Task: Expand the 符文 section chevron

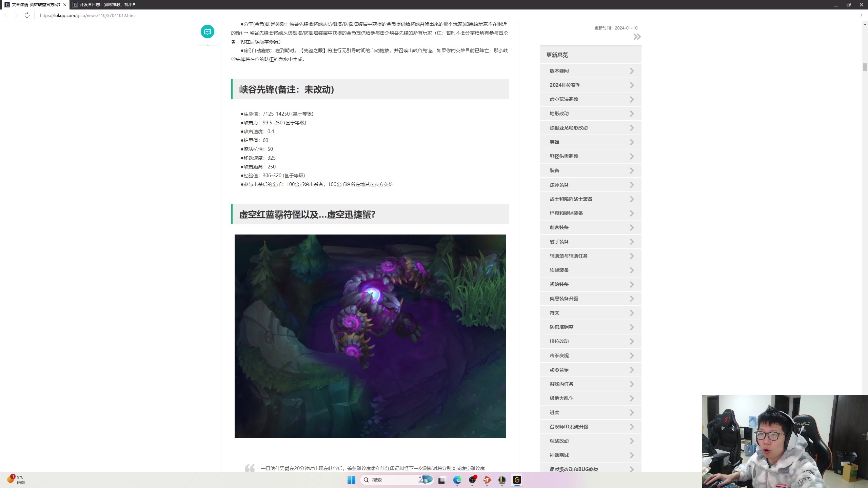Action: (631, 313)
